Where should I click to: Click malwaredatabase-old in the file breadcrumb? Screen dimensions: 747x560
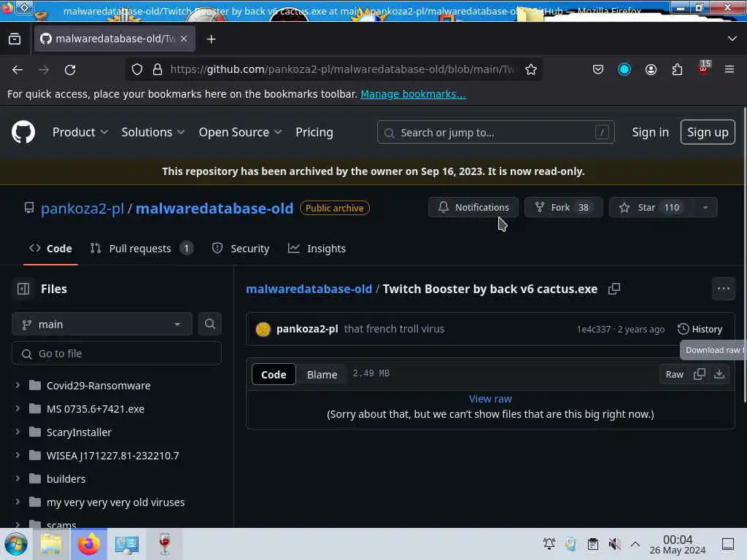coord(309,289)
